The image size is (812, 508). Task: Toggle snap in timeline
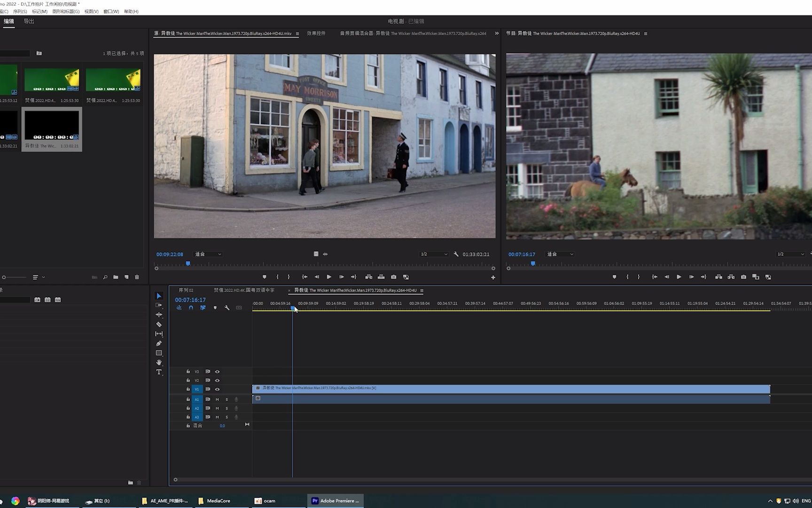[x=191, y=308]
